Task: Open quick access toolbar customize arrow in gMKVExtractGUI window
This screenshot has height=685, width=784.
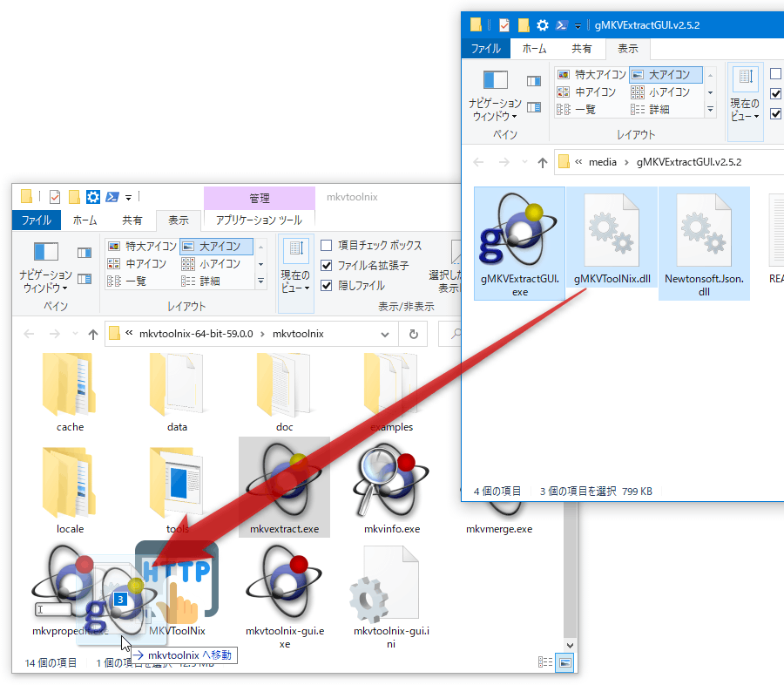Action: 578,25
